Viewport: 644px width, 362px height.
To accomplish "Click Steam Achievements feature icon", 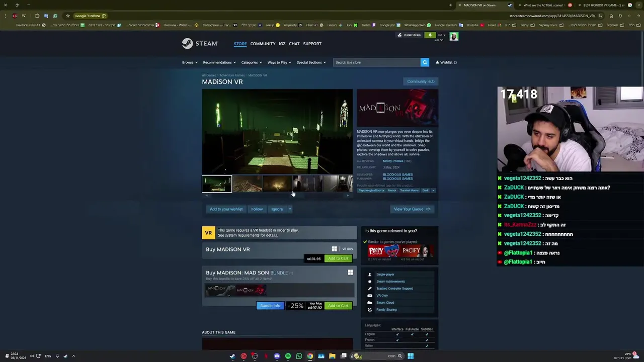I will (x=370, y=282).
